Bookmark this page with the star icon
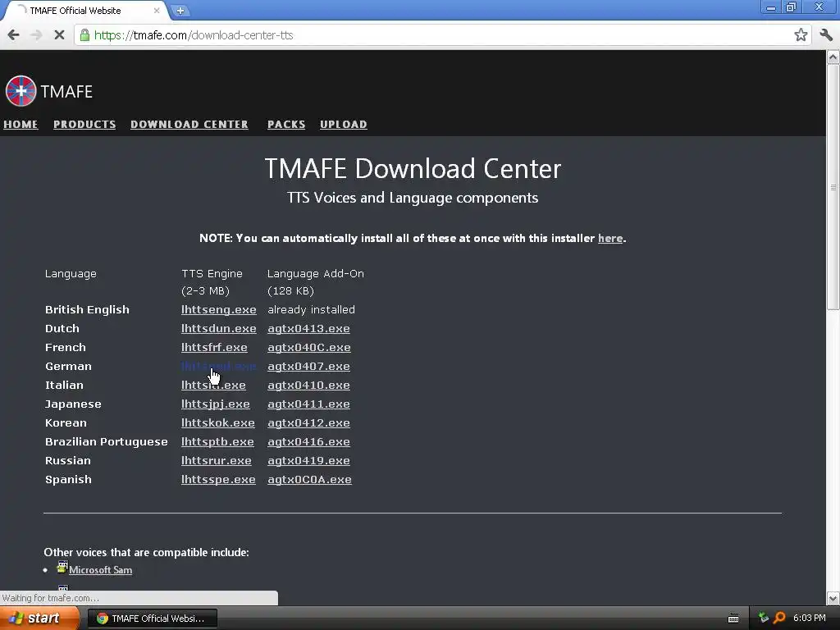Viewport: 840px width, 630px height. click(x=801, y=35)
